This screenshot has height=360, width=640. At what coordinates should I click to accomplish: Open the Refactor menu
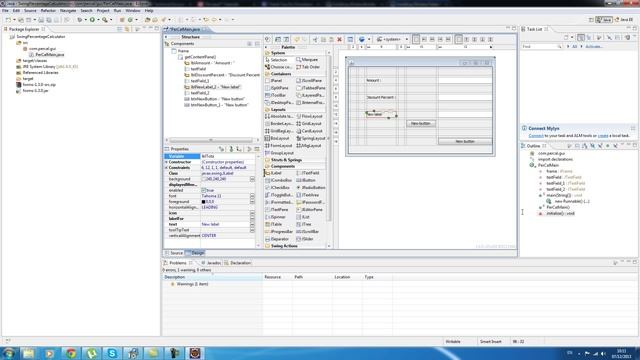pos(48,10)
